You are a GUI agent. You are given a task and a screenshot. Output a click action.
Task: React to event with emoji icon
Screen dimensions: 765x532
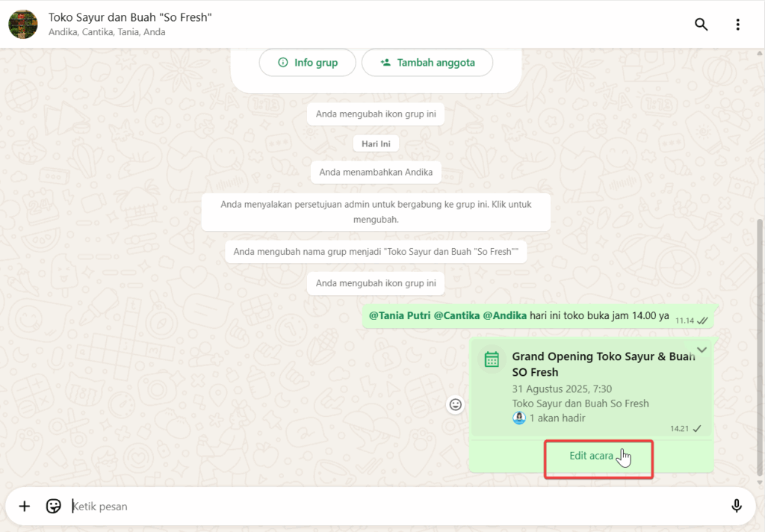click(x=455, y=404)
